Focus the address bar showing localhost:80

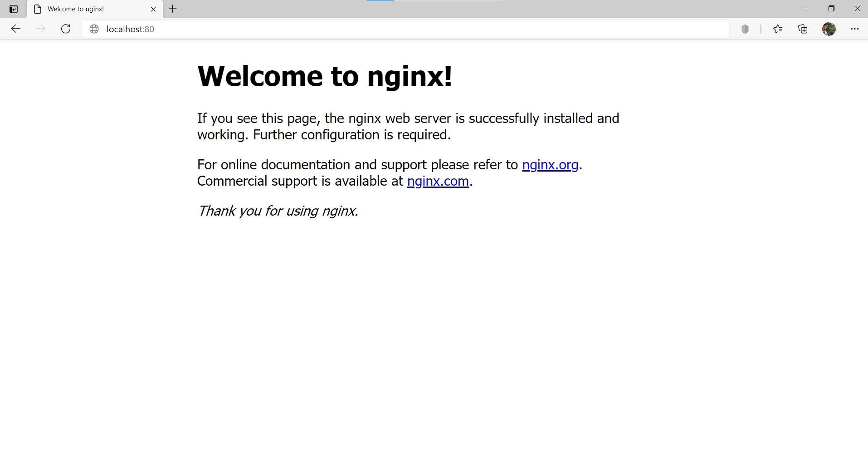pyautogui.click(x=405, y=29)
